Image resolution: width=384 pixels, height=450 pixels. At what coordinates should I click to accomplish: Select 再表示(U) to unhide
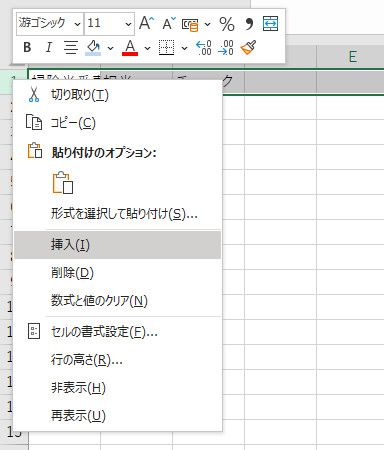coord(117,416)
